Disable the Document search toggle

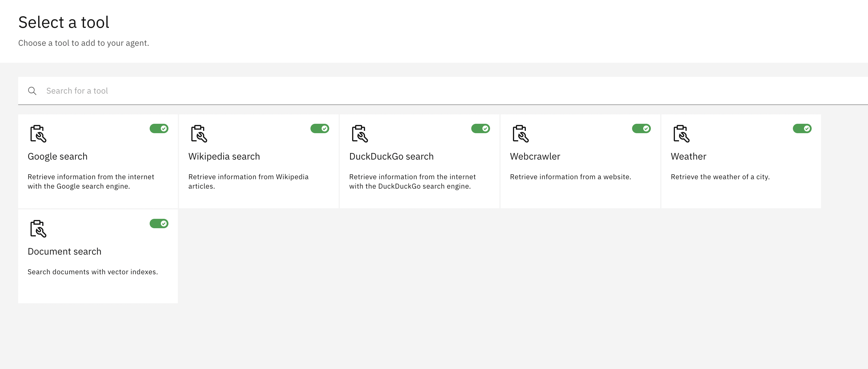point(159,224)
